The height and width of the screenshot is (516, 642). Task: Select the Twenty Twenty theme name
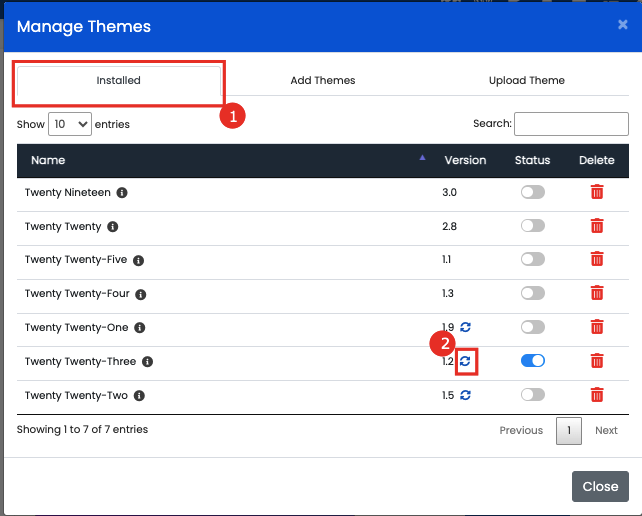[x=63, y=226]
